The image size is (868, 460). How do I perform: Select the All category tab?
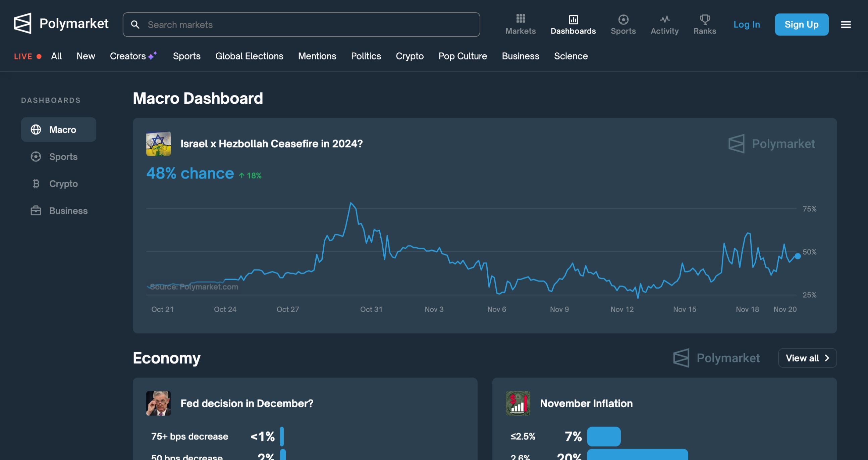point(56,56)
